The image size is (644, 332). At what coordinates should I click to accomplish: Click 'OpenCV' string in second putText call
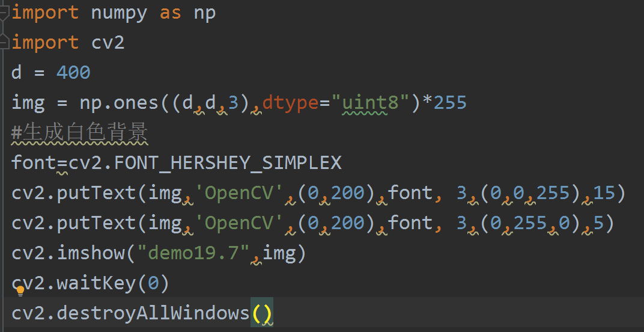[238, 223]
